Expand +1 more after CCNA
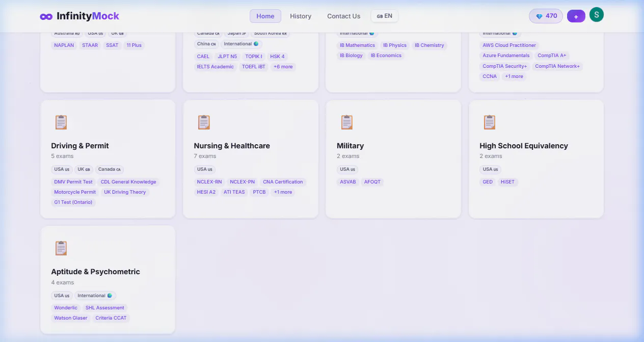The height and width of the screenshot is (342, 644). tap(514, 76)
